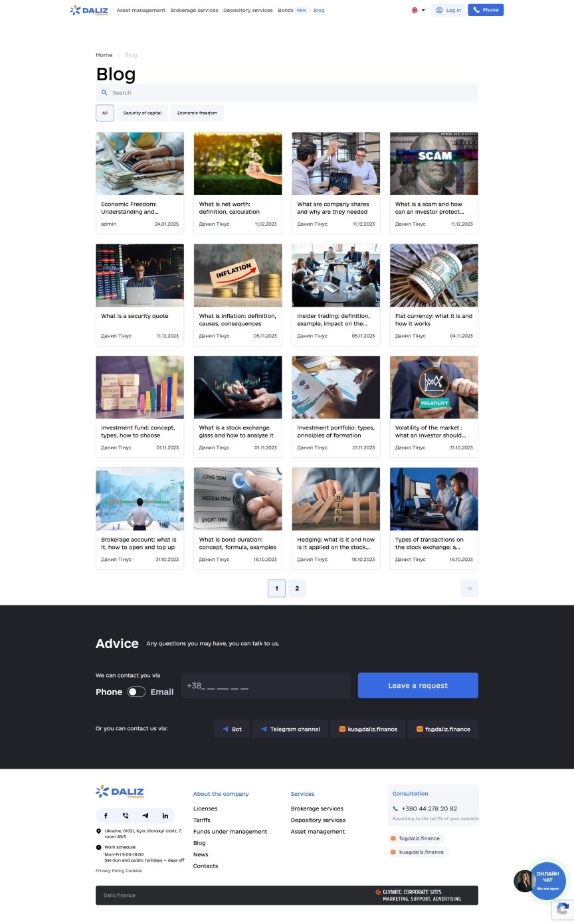Click the blue Phone button
The width and height of the screenshot is (574, 924).
tap(486, 10)
